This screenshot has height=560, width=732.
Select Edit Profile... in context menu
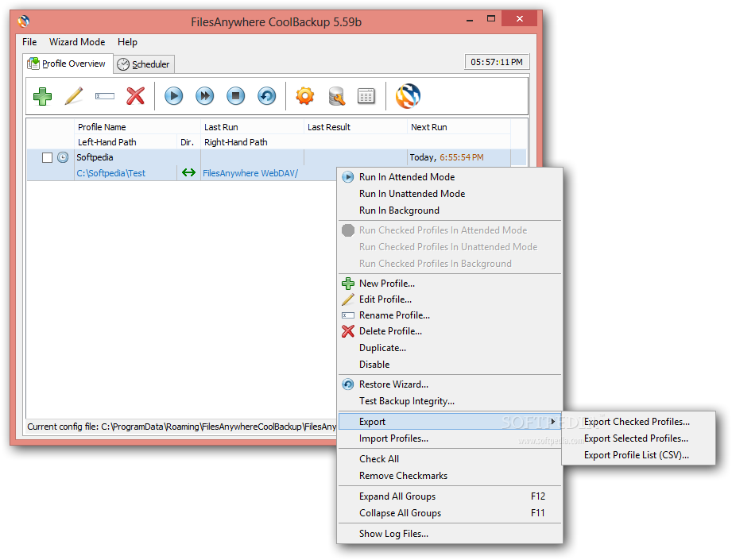[450, 299]
